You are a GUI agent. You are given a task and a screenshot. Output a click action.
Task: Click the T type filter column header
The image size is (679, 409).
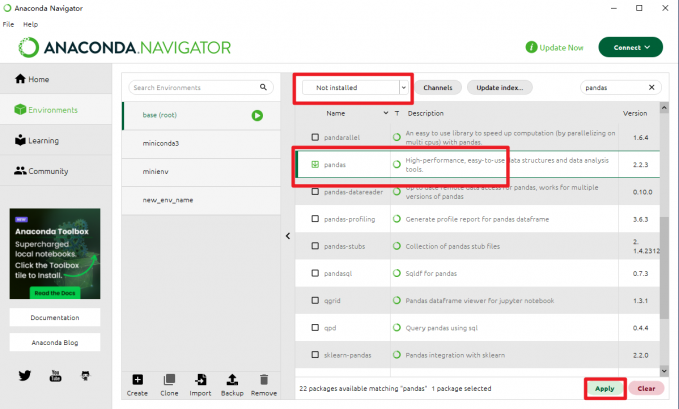pyautogui.click(x=397, y=113)
